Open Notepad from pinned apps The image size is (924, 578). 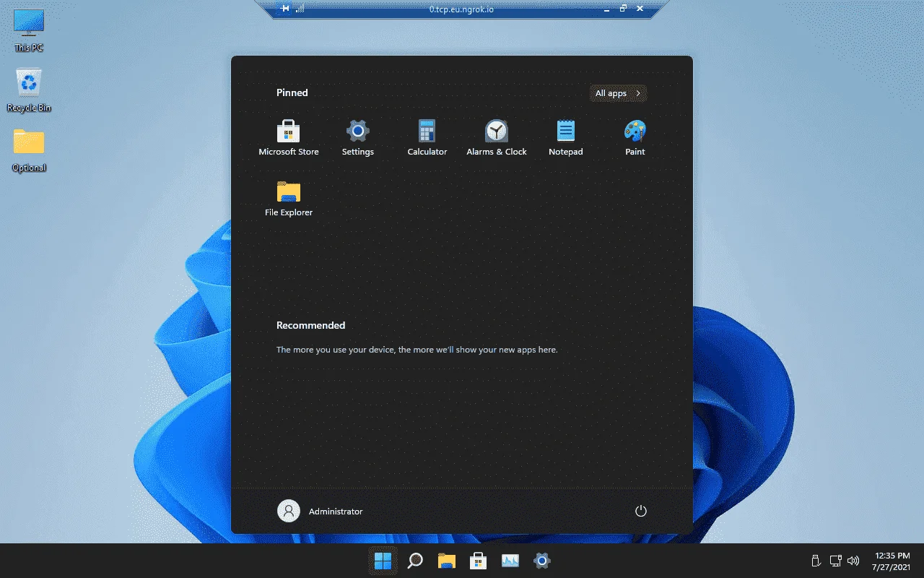(566, 138)
